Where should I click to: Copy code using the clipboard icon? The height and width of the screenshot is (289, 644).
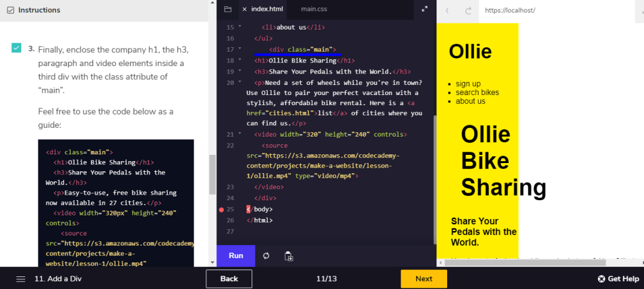coord(288,256)
